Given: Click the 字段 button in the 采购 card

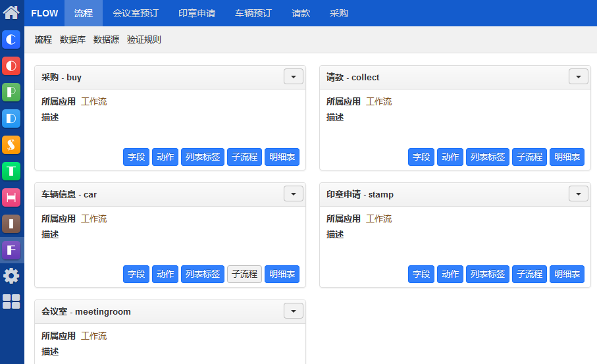Looking at the screenshot, I should coord(136,157).
